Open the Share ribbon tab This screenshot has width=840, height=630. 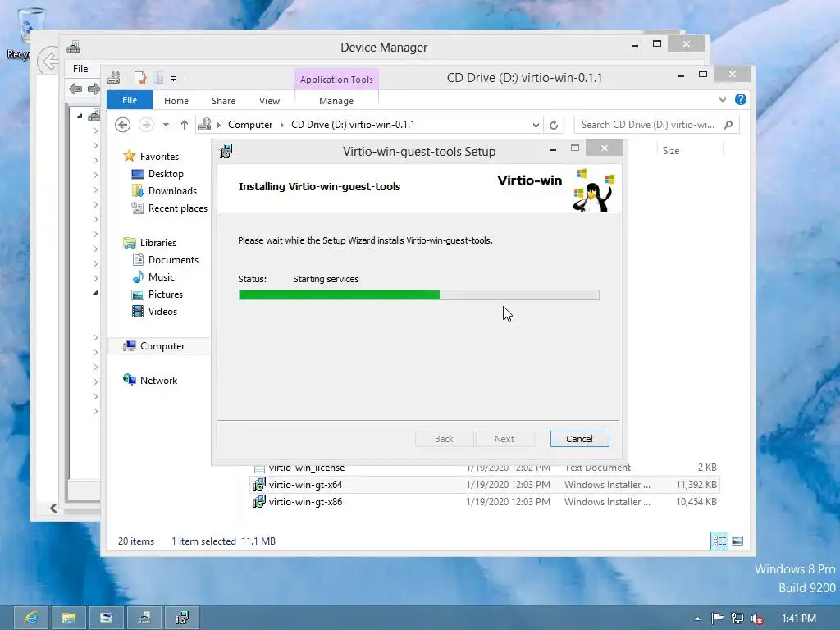[223, 101]
